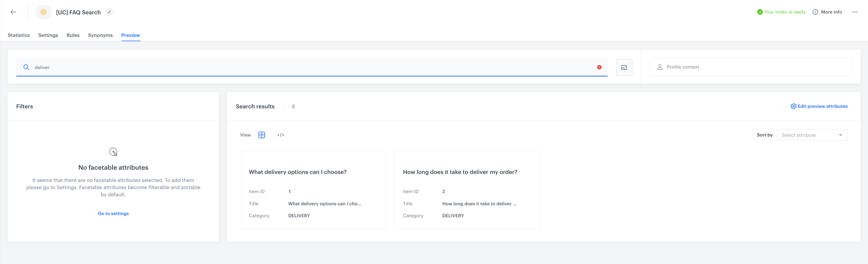Open the three-dot more options menu
This screenshot has width=868, height=264.
(x=854, y=12)
